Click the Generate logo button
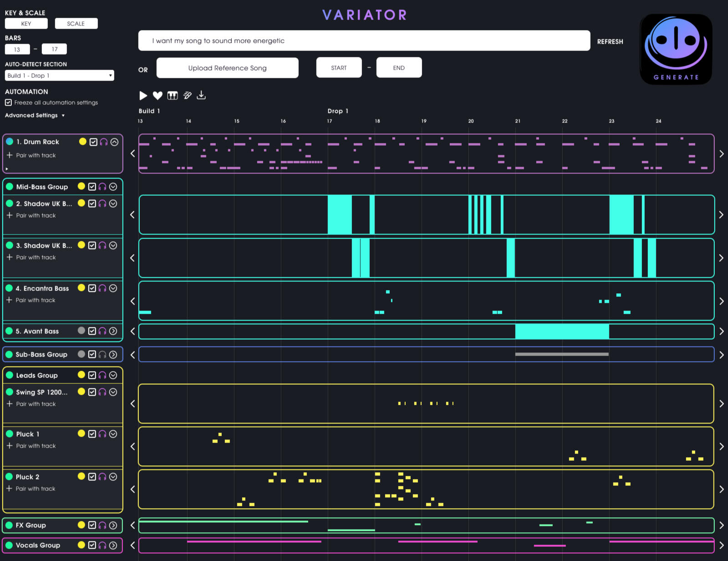This screenshot has height=561, width=728. pyautogui.click(x=676, y=49)
